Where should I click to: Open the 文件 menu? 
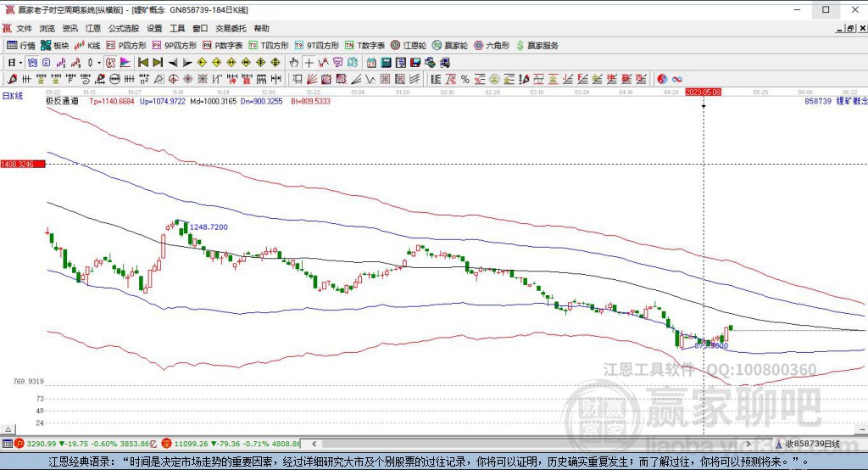point(24,28)
